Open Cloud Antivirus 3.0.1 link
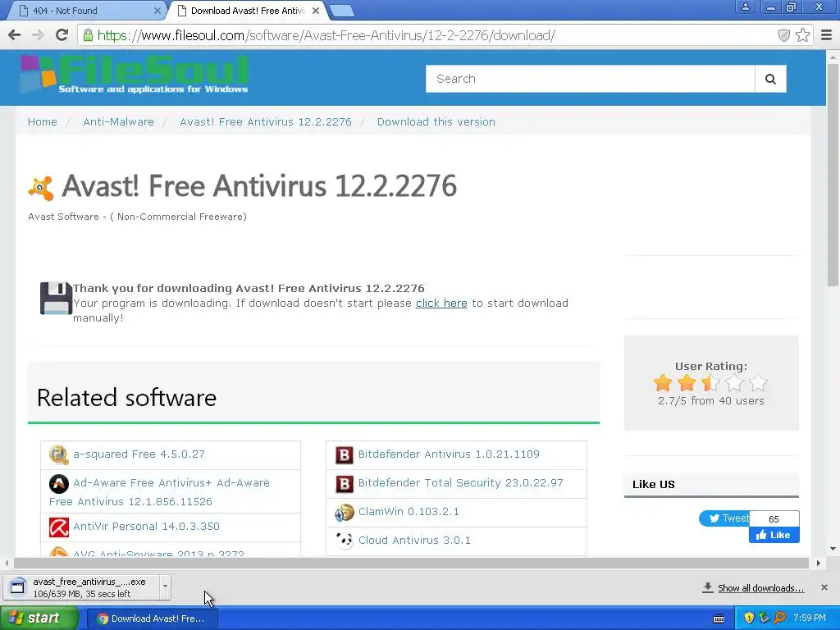Viewport: 840px width, 630px height. pyautogui.click(x=414, y=540)
